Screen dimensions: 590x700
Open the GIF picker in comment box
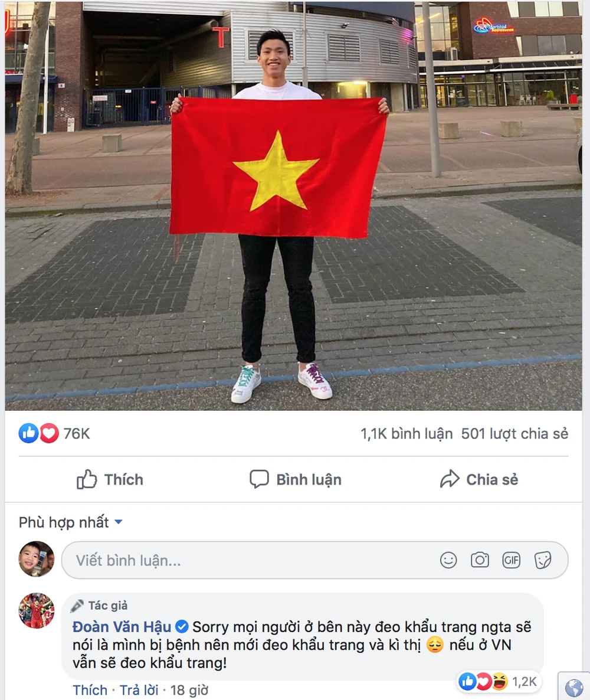[x=512, y=560]
